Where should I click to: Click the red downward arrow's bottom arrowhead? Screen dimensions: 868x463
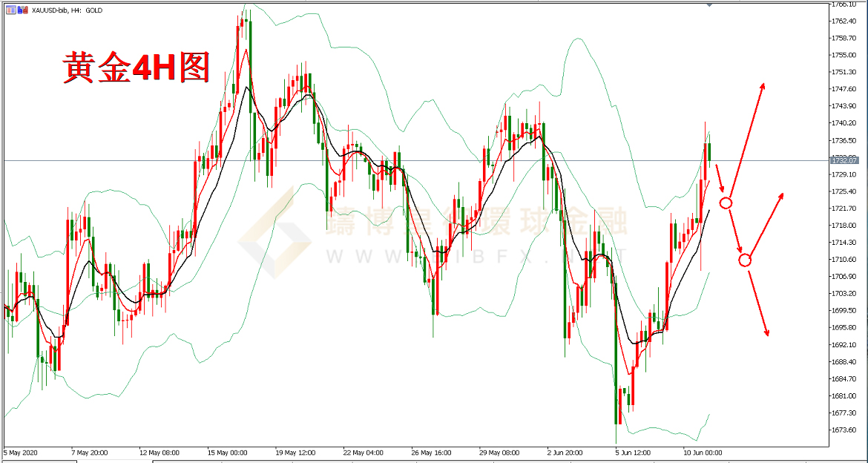click(766, 332)
